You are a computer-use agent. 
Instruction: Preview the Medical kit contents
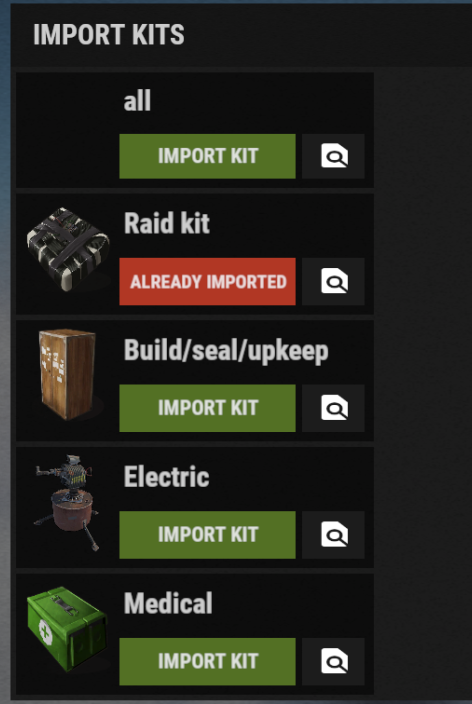coord(333,662)
